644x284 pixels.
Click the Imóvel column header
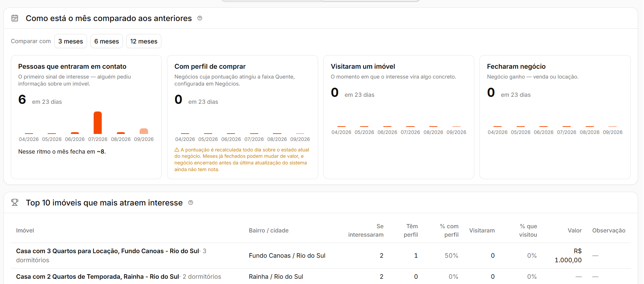point(25,230)
